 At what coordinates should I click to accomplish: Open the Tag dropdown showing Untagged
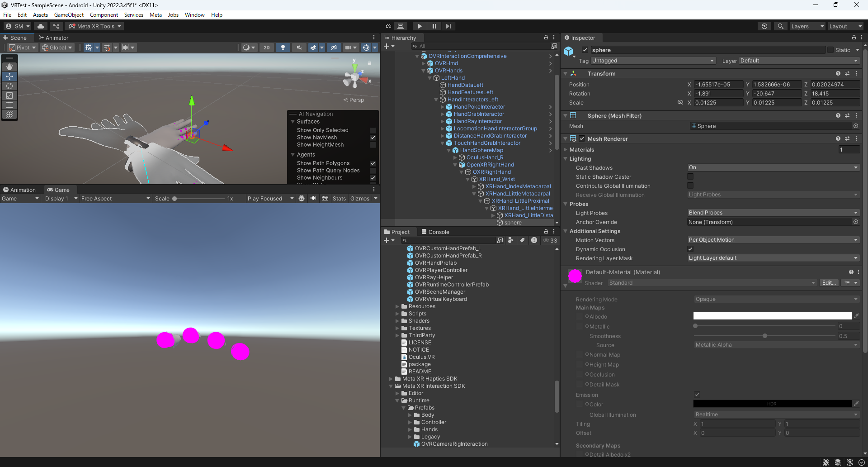[x=653, y=61]
